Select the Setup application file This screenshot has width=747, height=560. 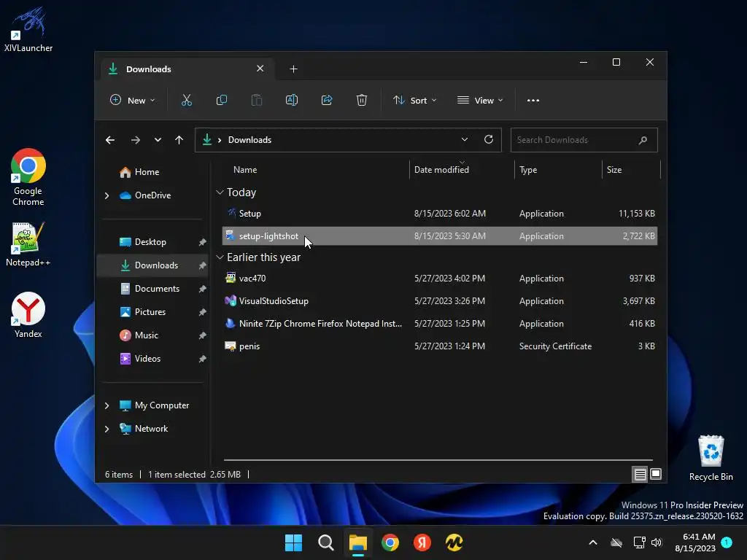[x=439, y=214]
